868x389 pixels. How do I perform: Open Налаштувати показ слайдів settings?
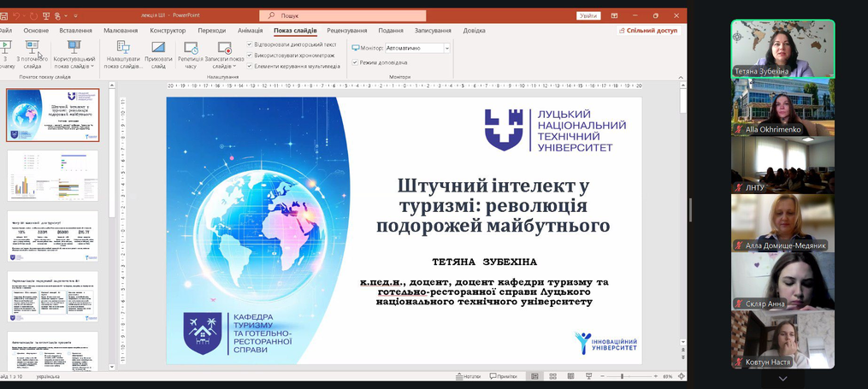click(x=123, y=54)
